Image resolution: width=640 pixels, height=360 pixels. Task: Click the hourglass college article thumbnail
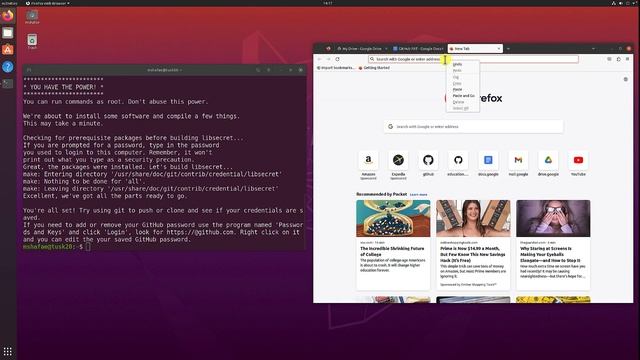pos(393,218)
